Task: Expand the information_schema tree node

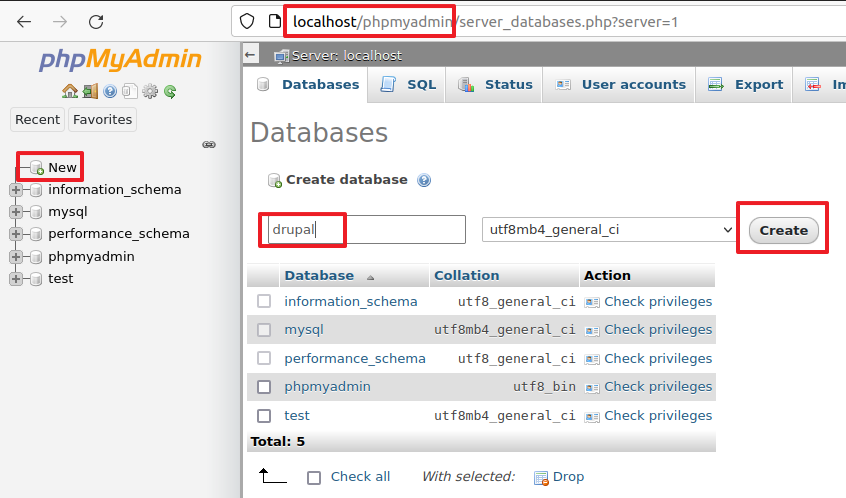Action: [x=16, y=189]
